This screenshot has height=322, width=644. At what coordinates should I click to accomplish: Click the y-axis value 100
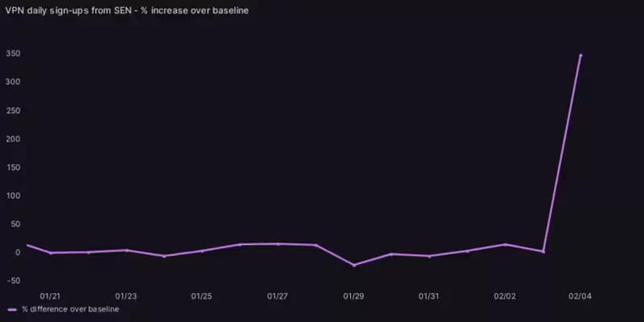click(13, 196)
